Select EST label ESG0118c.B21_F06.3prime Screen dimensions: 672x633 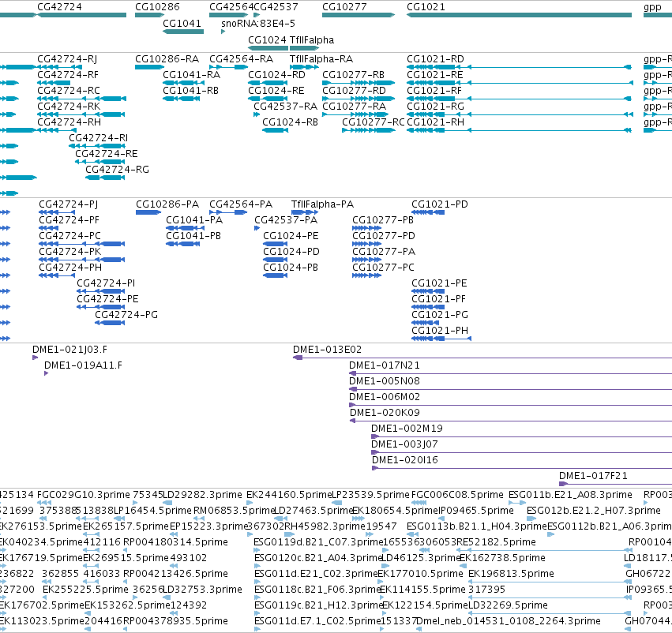pos(318,590)
